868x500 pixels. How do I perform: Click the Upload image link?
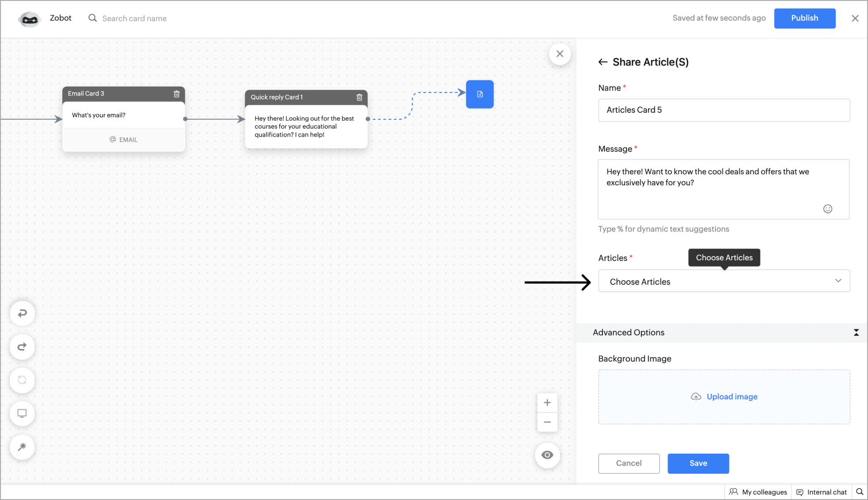coord(732,397)
